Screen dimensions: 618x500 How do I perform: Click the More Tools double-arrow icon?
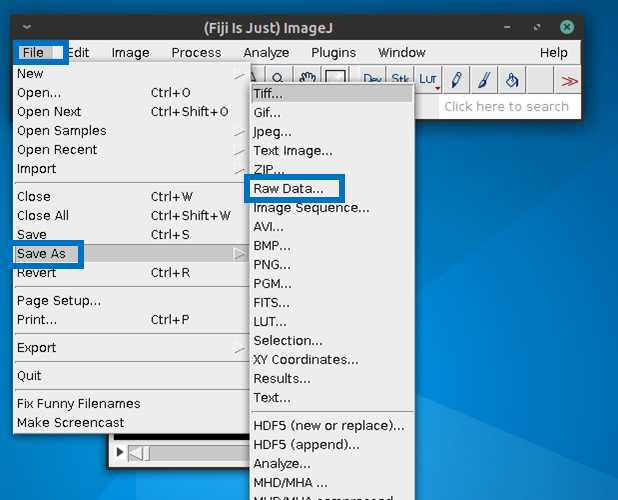point(569,81)
